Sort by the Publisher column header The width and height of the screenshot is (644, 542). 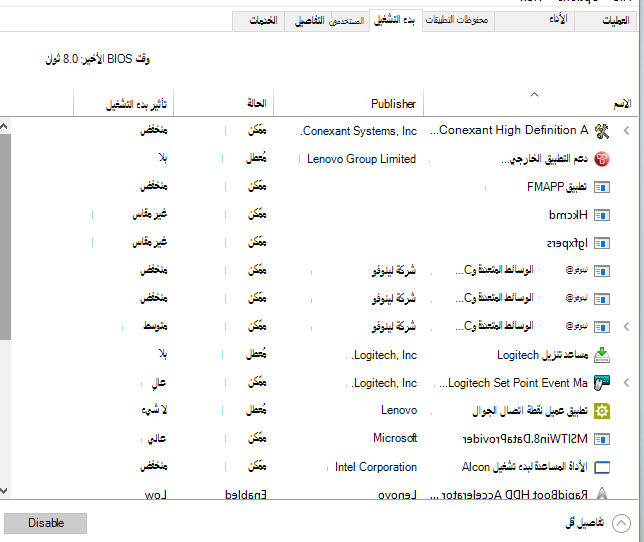pos(393,104)
